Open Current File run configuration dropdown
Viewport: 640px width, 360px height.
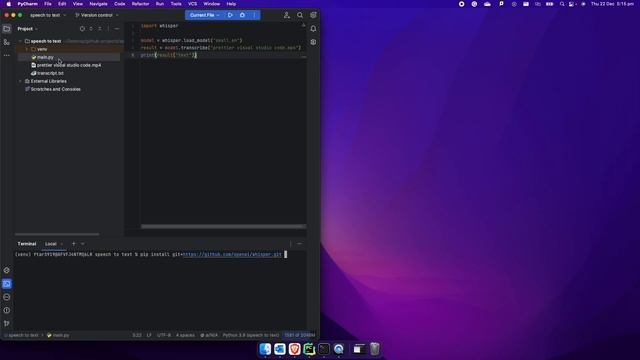[204, 15]
